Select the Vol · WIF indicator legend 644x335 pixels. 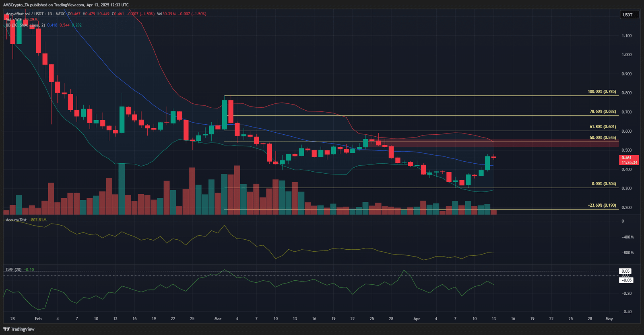point(14,19)
